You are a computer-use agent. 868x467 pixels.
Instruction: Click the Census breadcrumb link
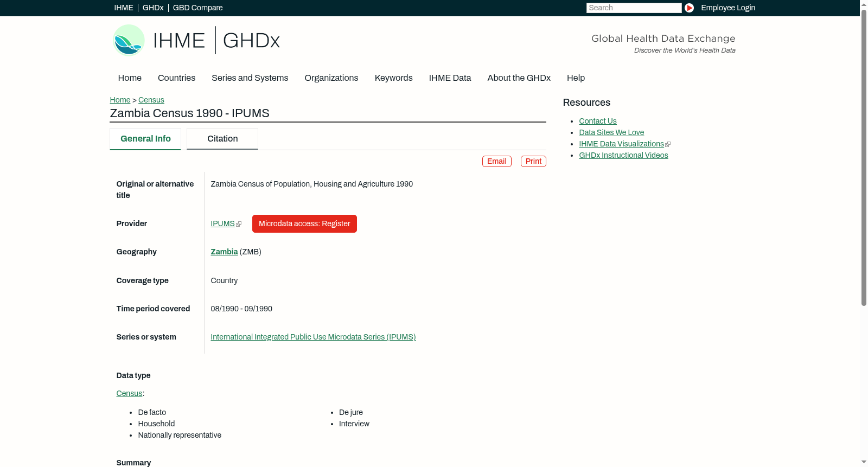click(x=151, y=100)
